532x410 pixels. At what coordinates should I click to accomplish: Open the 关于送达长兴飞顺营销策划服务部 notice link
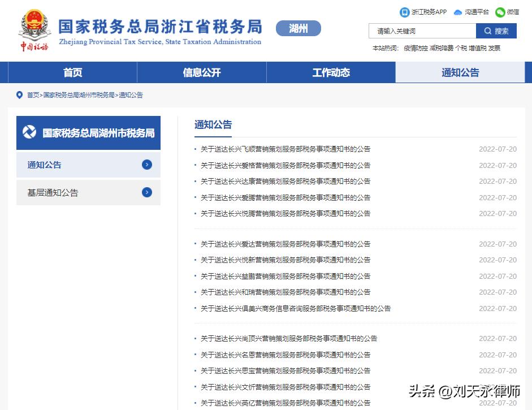(x=286, y=149)
